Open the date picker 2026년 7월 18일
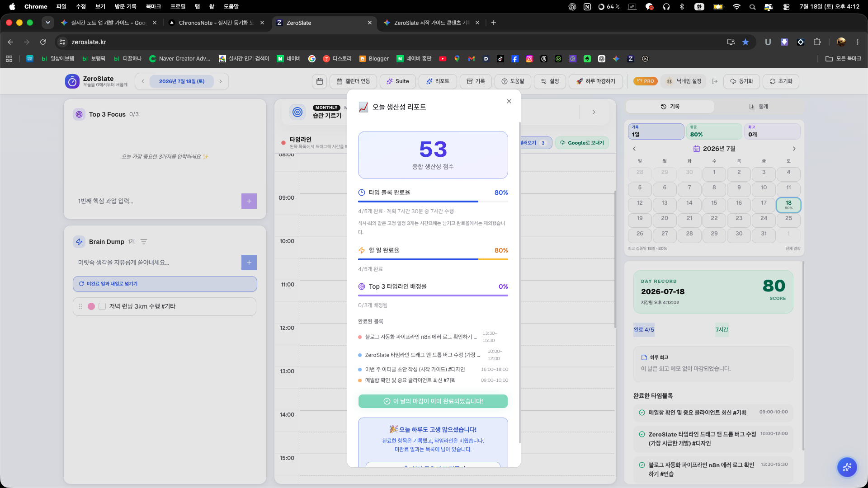 click(x=182, y=81)
